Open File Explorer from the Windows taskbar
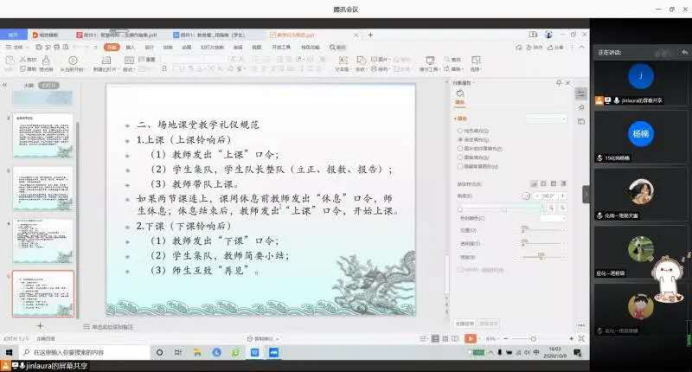The width and height of the screenshot is (692, 372). coord(197,352)
